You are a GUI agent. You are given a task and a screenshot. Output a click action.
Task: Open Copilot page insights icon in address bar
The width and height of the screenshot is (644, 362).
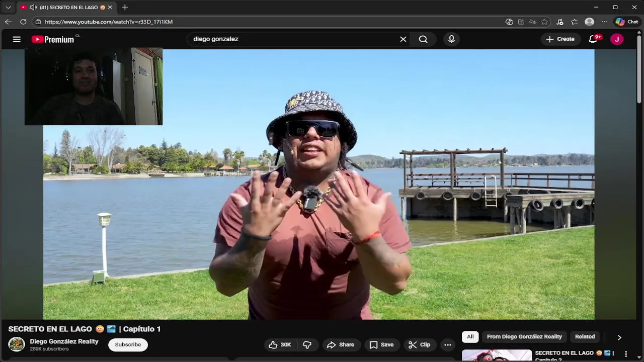coord(509,22)
